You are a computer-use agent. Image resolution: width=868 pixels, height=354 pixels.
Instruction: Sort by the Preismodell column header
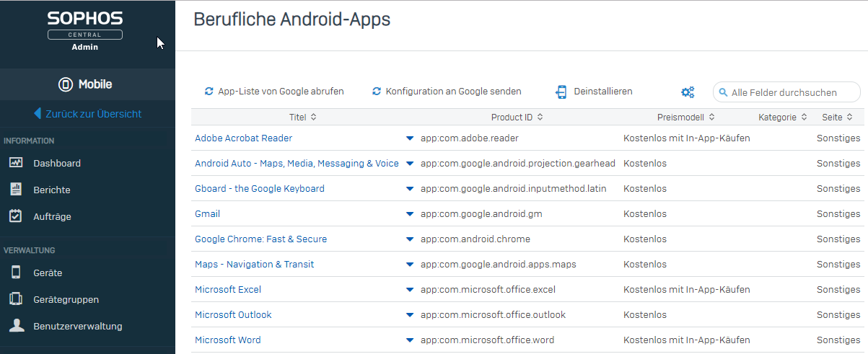686,117
